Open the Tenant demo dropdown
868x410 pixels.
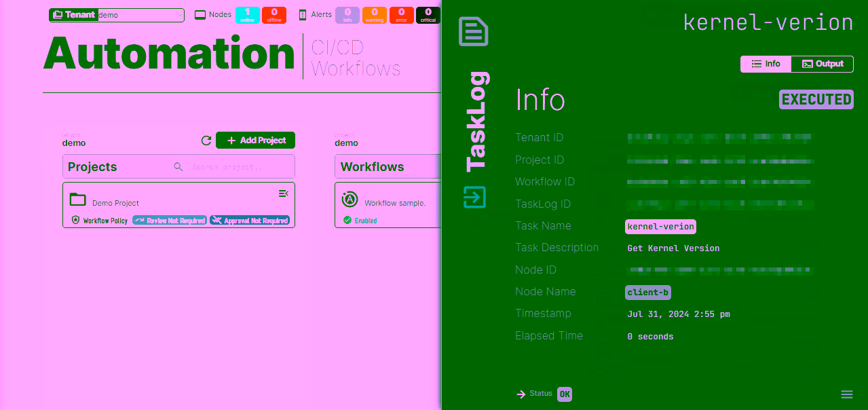[x=140, y=15]
